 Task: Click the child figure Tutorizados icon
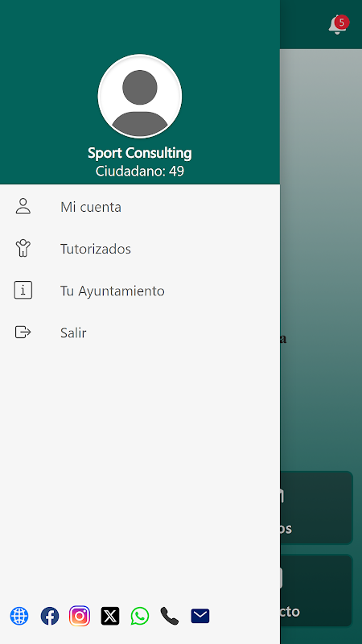coord(23,248)
